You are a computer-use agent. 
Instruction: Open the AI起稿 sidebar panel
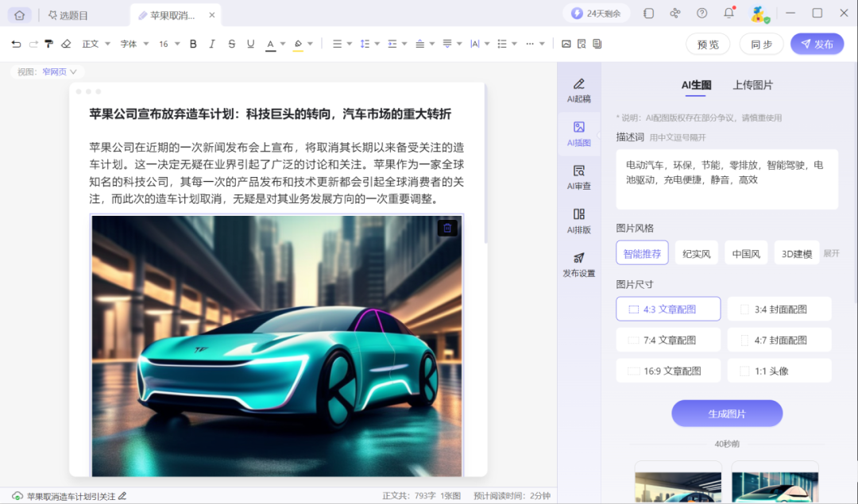tap(579, 90)
